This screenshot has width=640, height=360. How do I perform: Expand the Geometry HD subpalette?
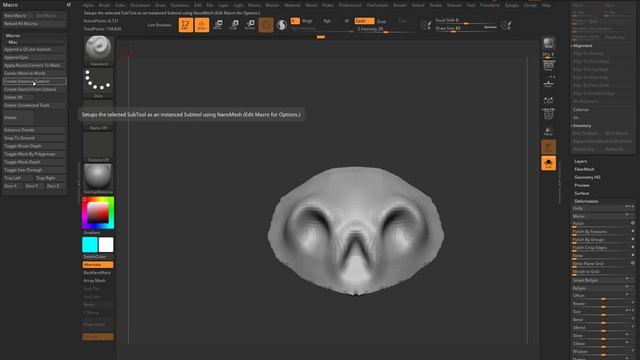tap(587, 177)
